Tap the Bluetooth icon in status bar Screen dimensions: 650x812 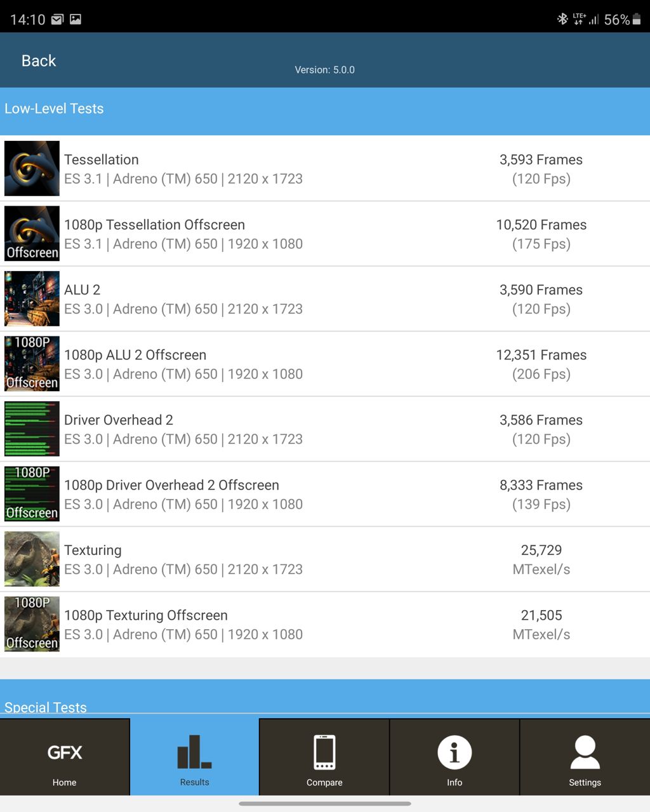(x=562, y=19)
